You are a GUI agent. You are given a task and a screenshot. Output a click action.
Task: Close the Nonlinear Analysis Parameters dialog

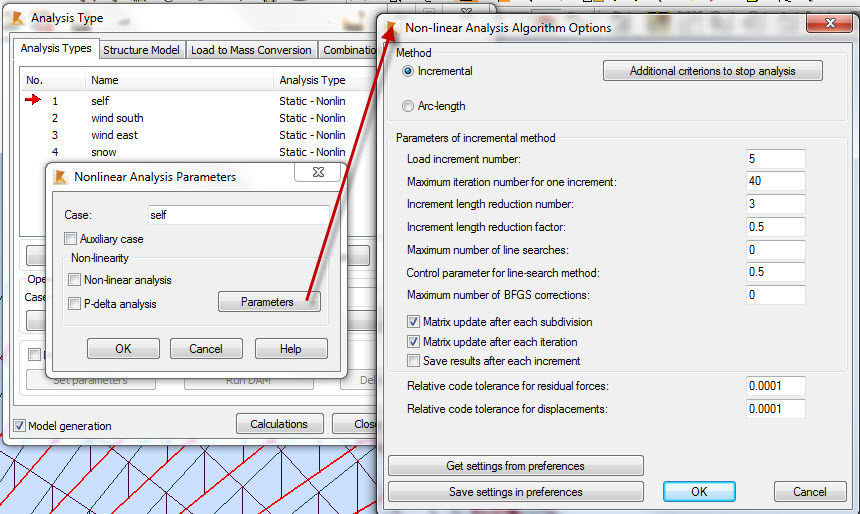click(x=318, y=172)
